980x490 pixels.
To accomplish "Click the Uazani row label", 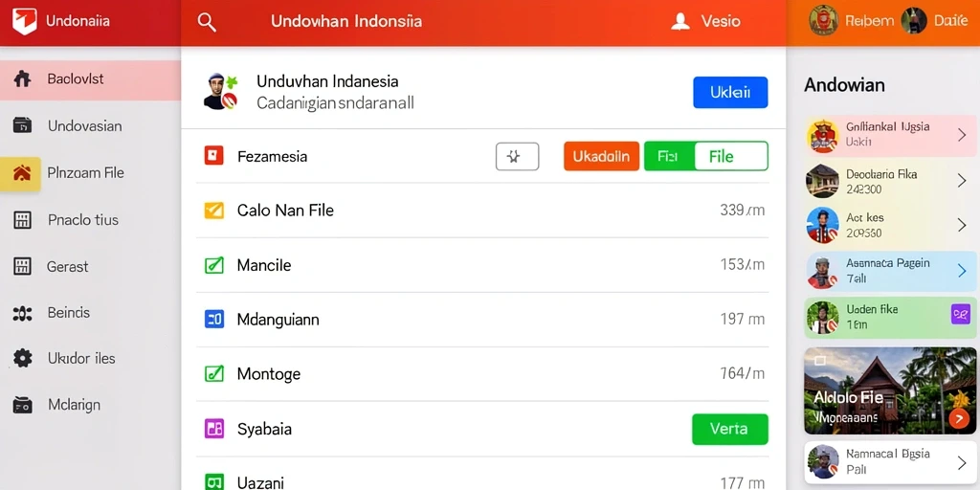I will click(x=260, y=482).
